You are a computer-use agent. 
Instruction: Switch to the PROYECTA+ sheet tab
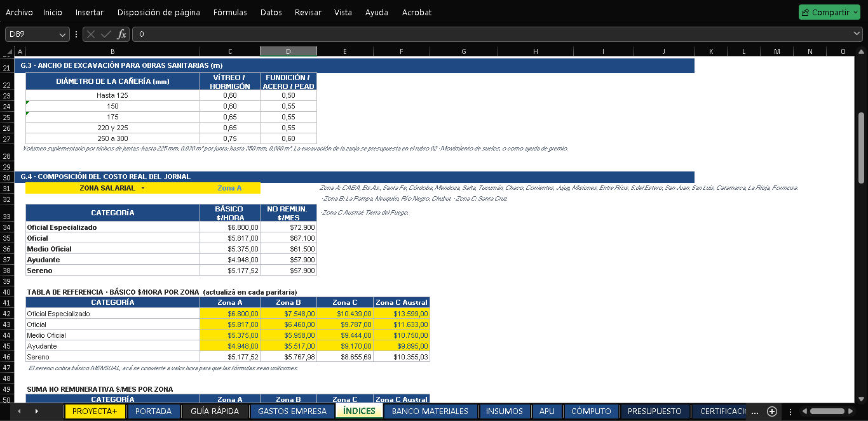(95, 411)
